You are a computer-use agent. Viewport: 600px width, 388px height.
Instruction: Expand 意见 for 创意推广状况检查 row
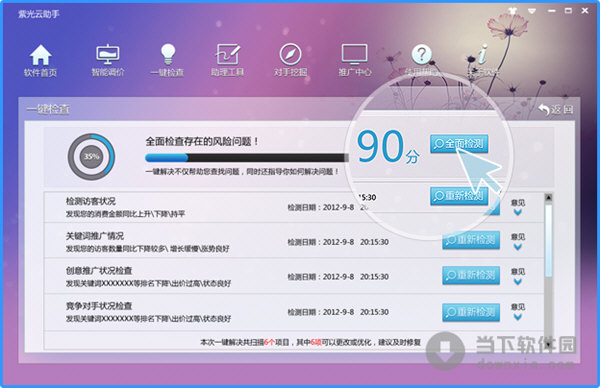point(518,277)
